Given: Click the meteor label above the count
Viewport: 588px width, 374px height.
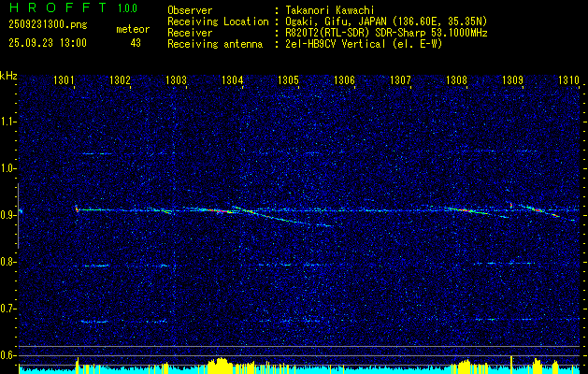Looking at the screenshot, I should 133,30.
